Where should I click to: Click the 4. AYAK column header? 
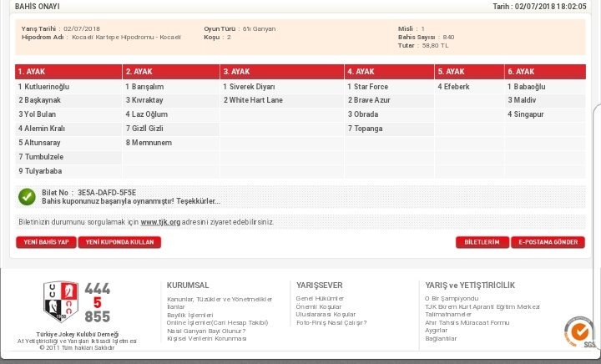tap(390, 72)
